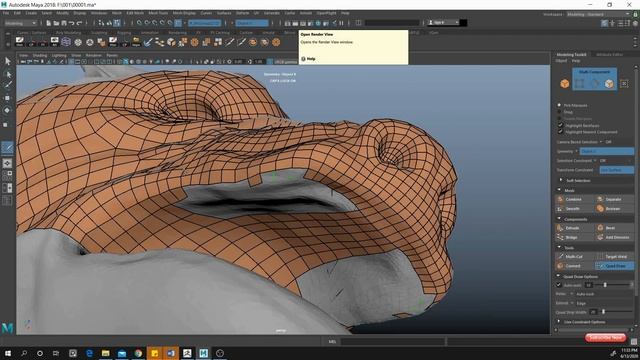The width and height of the screenshot is (640, 360).
Task: Click the Connect tool icon
Action: 560,266
